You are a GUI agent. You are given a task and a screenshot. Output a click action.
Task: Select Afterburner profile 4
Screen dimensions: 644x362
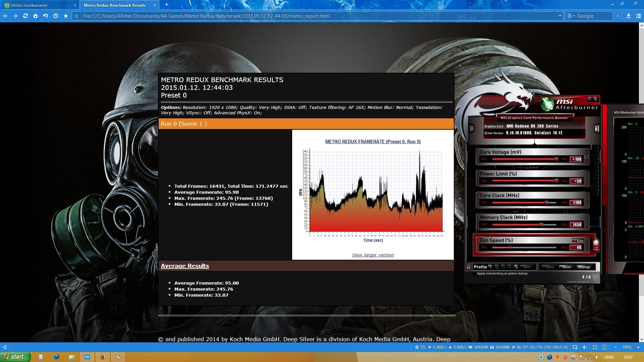pos(510,267)
